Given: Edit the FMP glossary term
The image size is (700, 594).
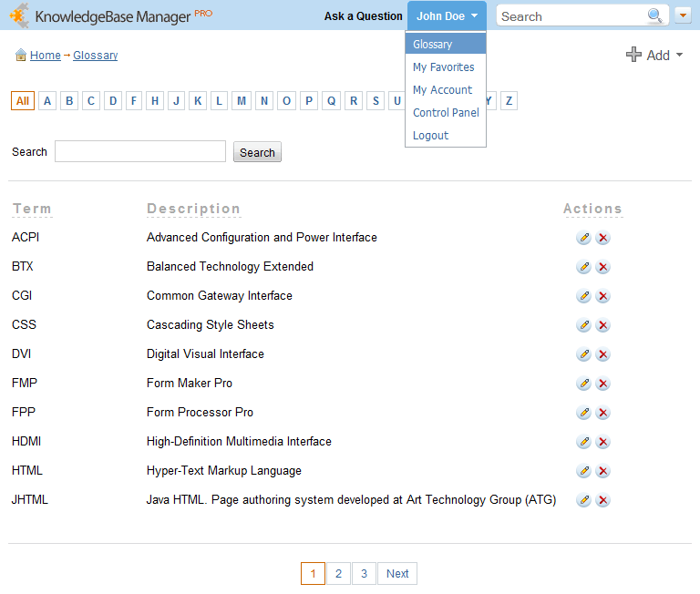Looking at the screenshot, I should (x=583, y=384).
